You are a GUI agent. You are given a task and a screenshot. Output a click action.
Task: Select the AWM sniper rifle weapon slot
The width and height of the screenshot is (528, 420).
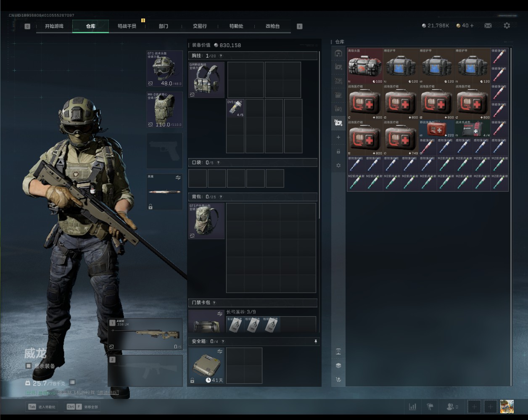pos(145,334)
